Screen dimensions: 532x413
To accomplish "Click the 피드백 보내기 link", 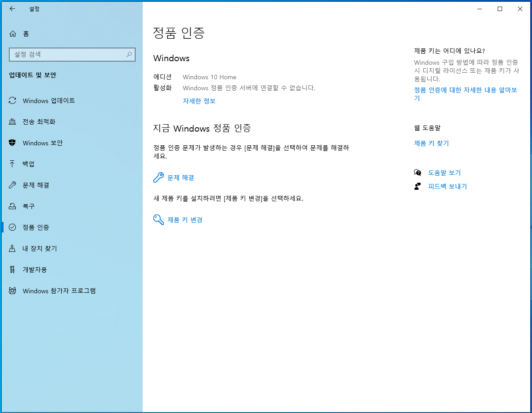I will tap(447, 186).
